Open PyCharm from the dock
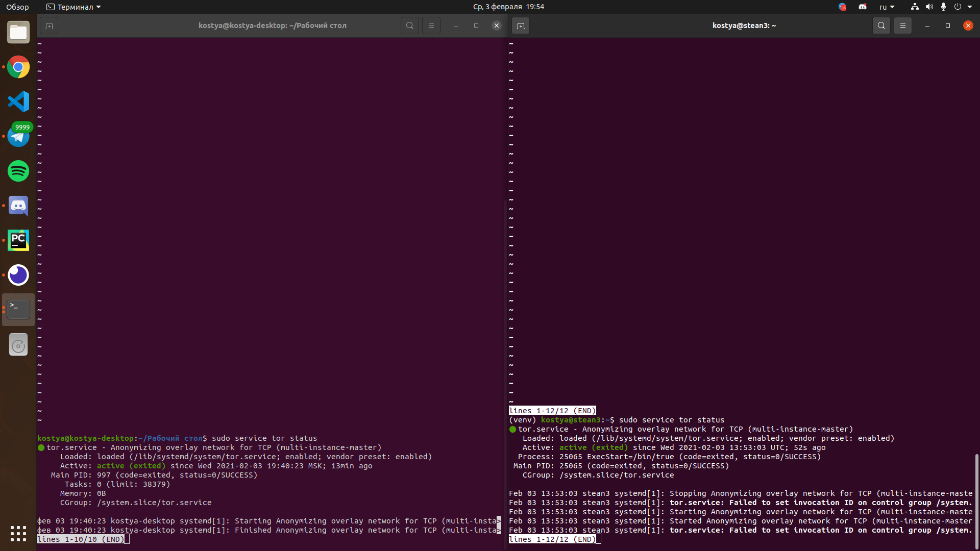This screenshot has height=551, width=980. tap(18, 240)
